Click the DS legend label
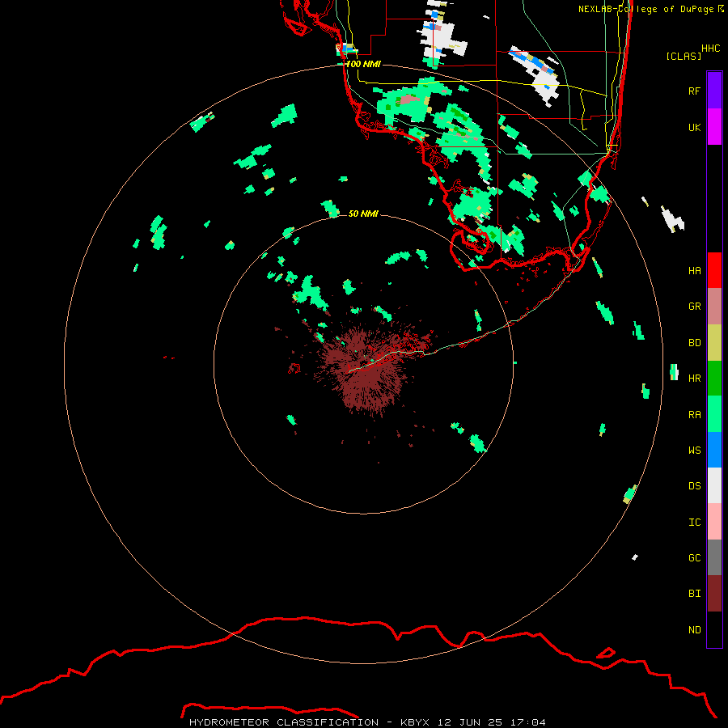The width and height of the screenshot is (728, 728). coord(694,485)
